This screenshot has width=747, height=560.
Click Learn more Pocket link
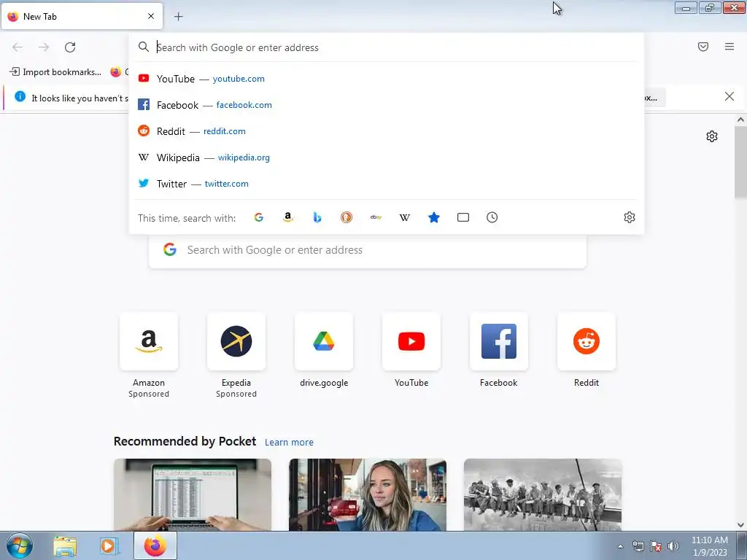(289, 443)
